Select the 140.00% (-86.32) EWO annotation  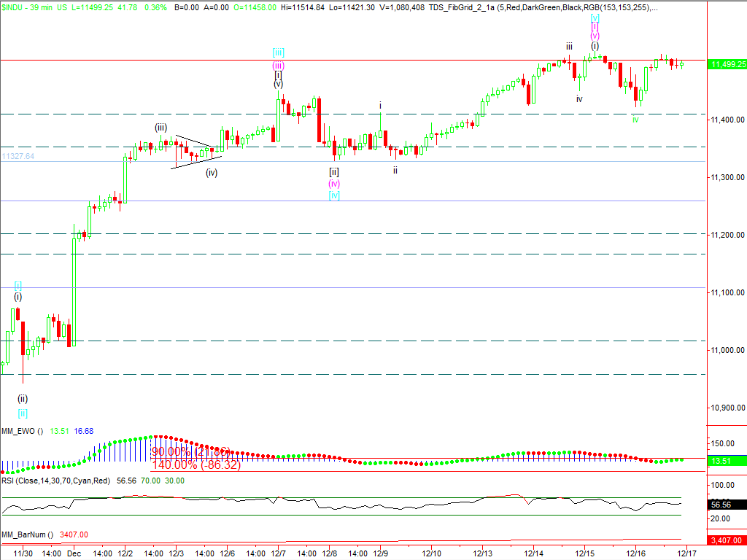196,464
